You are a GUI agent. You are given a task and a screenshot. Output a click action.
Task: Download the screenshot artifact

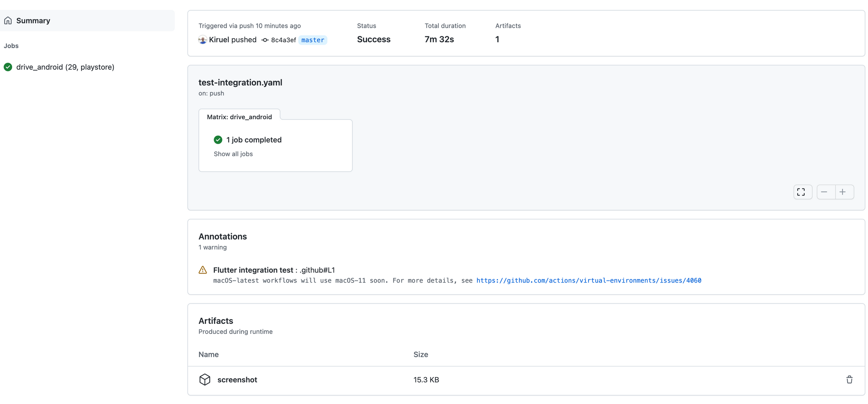[x=237, y=380]
